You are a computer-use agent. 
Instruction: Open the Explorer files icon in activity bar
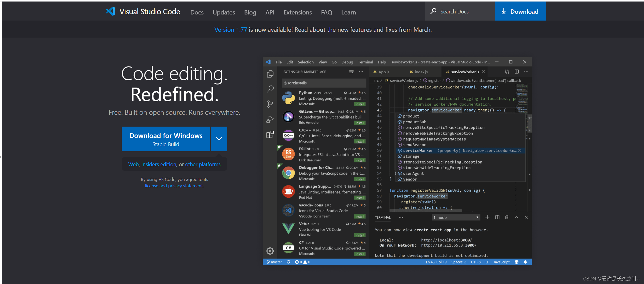tap(270, 74)
